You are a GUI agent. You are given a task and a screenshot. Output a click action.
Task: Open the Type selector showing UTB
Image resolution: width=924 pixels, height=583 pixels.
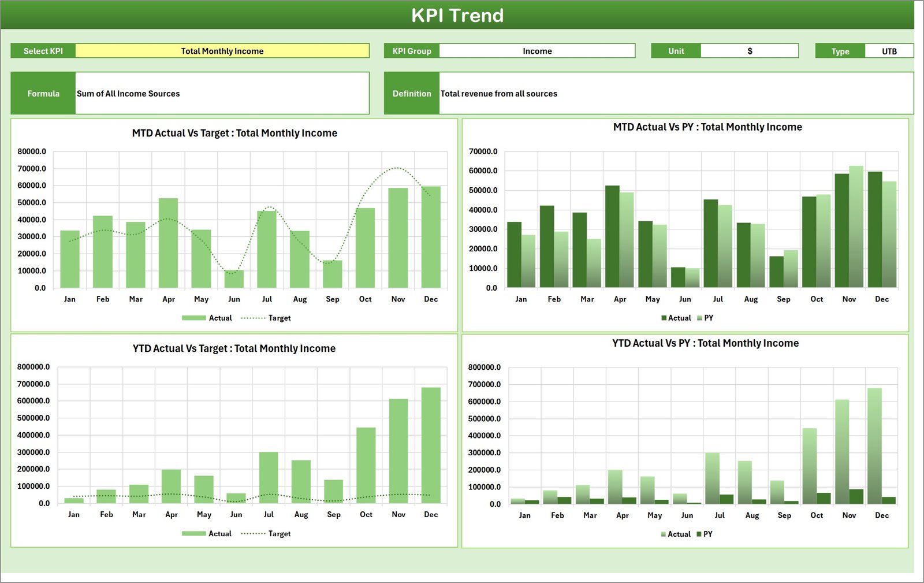889,51
